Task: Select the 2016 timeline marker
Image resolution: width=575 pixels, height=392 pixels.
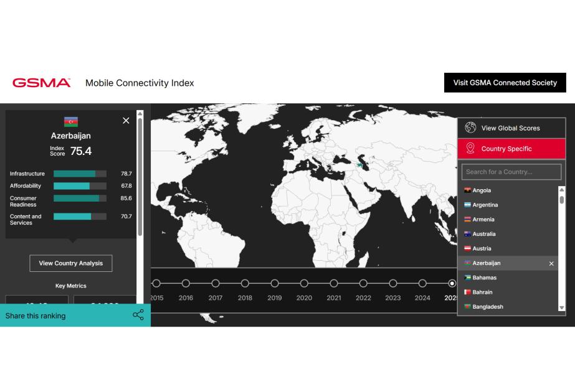Action: [186, 283]
